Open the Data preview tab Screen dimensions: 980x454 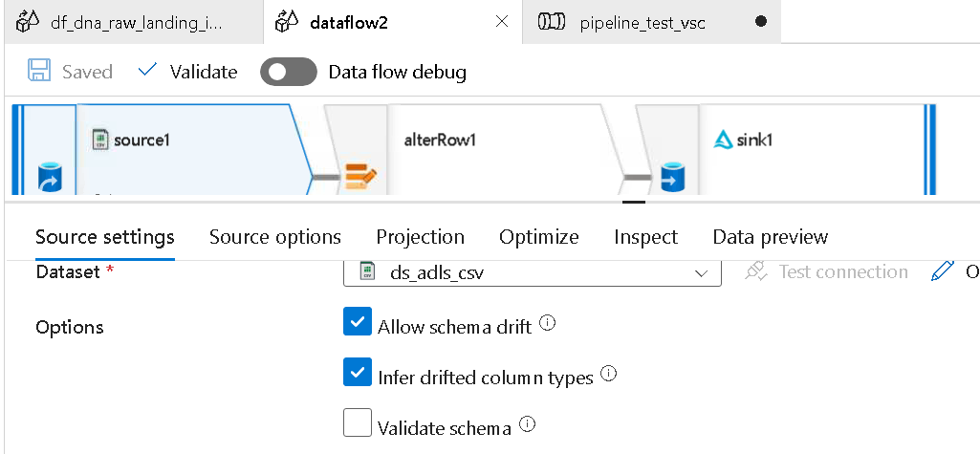click(x=770, y=237)
